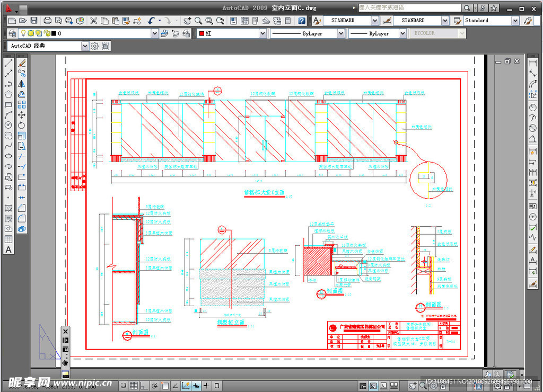Choose the Mirror modify tool

click(x=22, y=84)
